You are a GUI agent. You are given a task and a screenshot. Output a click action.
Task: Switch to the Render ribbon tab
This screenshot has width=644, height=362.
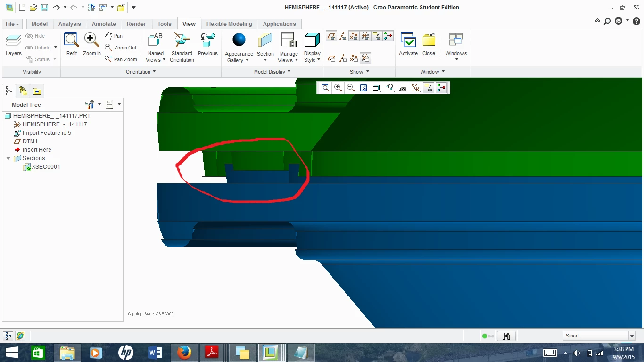(x=136, y=24)
